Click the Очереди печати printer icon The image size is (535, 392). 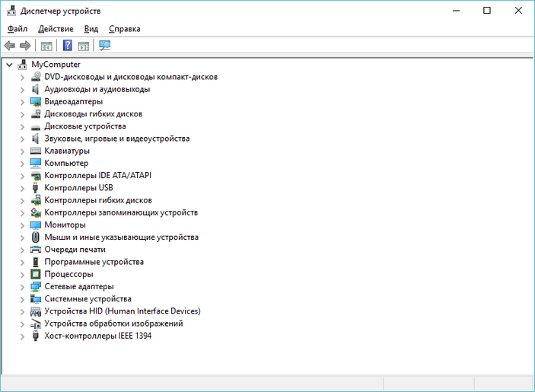(36, 250)
